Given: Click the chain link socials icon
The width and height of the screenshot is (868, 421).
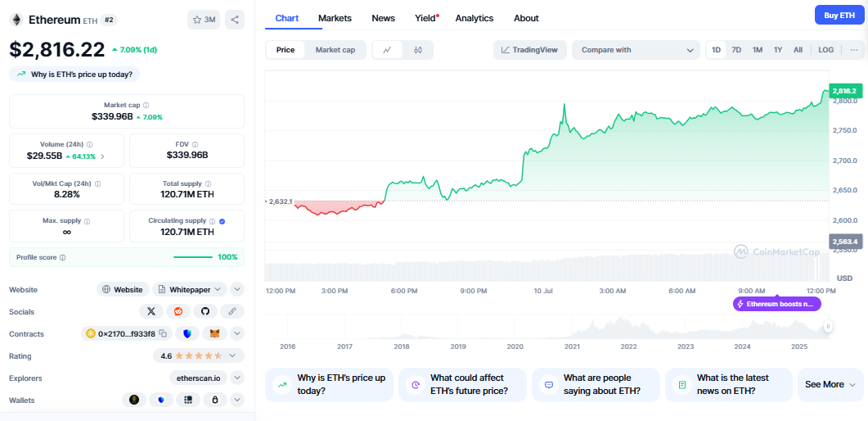Looking at the screenshot, I should pyautogui.click(x=232, y=311).
